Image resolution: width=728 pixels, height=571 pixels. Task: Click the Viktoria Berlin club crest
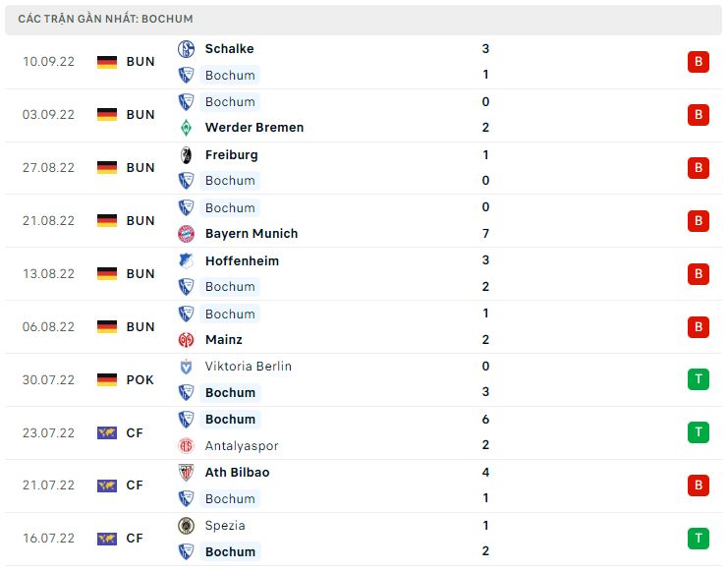click(x=186, y=367)
